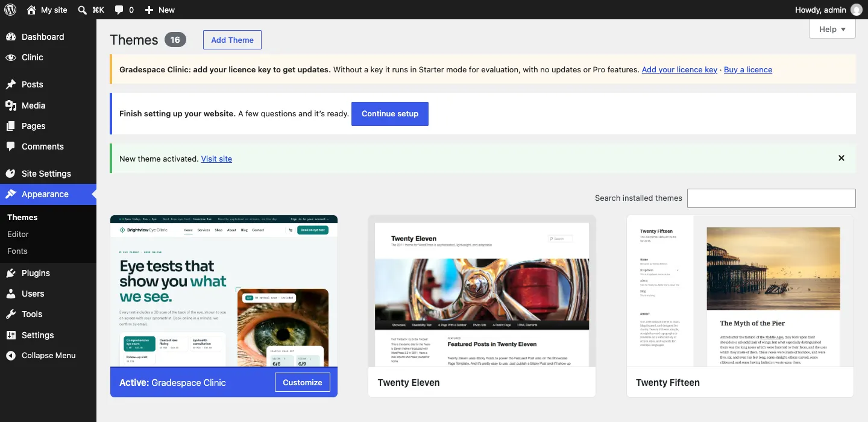Image resolution: width=868 pixels, height=422 pixels.
Task: Follow the Add your licence key link
Action: point(679,69)
